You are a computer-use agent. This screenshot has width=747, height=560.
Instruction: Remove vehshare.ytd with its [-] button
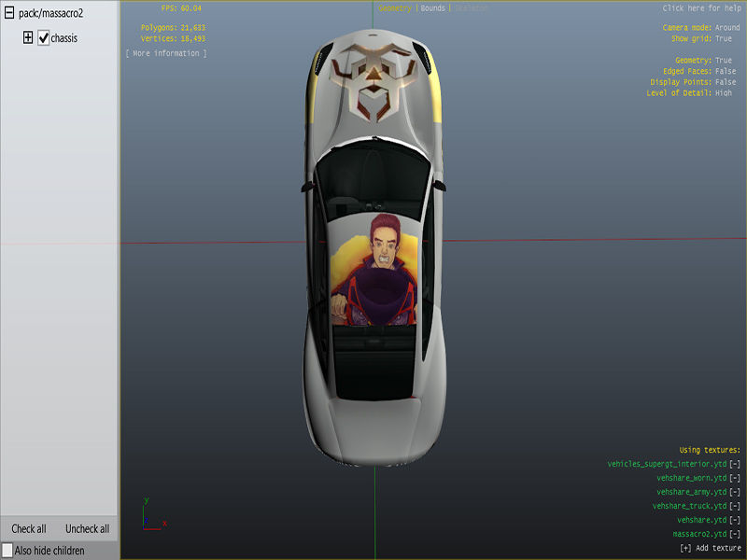pos(735,520)
